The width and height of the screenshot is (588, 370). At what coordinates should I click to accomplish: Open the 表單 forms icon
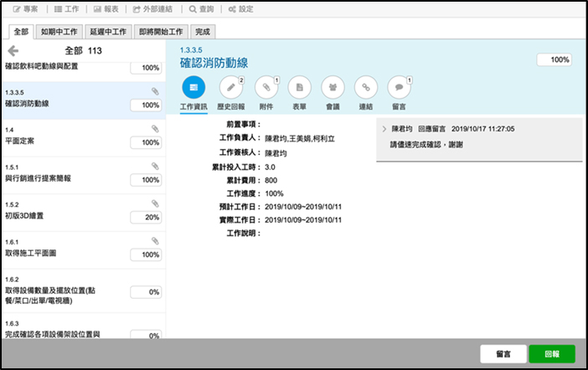tap(299, 87)
